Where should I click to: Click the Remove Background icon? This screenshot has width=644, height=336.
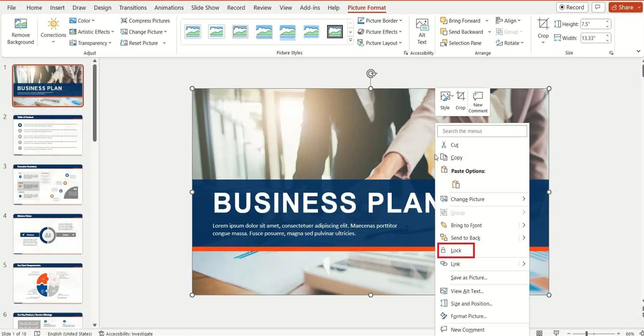tap(20, 24)
